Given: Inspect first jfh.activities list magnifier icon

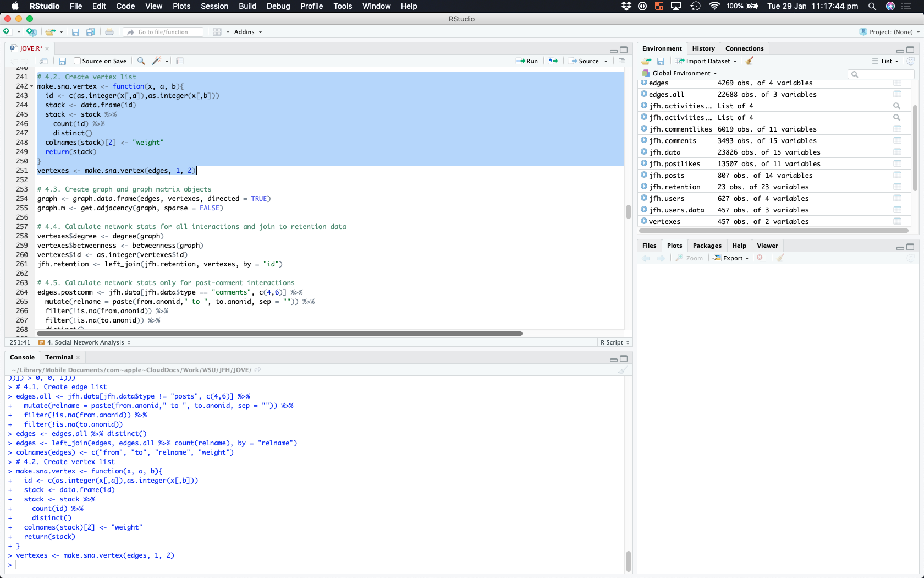Looking at the screenshot, I should [x=897, y=106].
